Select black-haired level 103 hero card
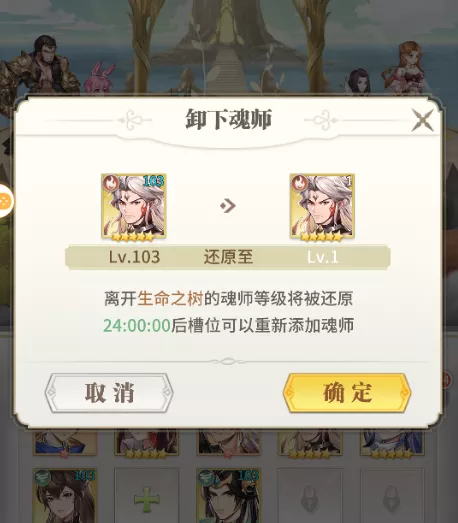Viewport: 458px width, 523px height. coord(228,496)
